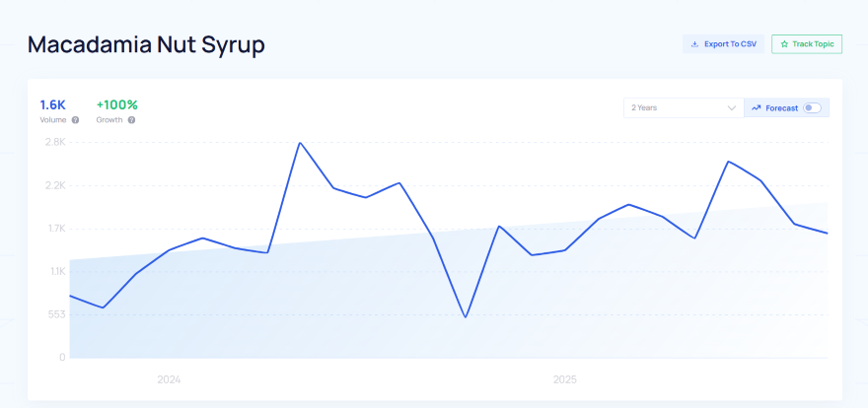Click the Volume help question-mark icon
Screen dimensions: 868x408
click(x=75, y=120)
